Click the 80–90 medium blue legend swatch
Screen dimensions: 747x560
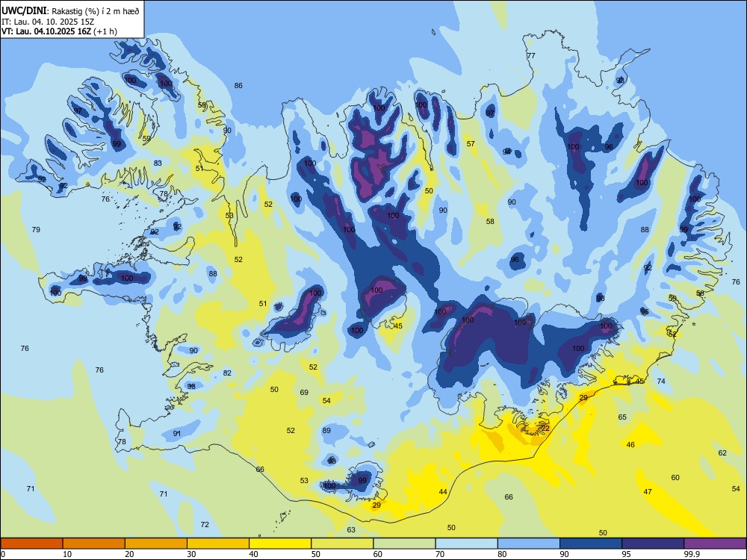tap(529, 544)
